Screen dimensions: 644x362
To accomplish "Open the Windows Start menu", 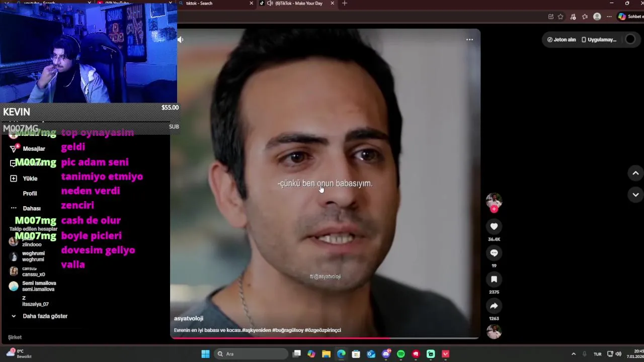I will pyautogui.click(x=205, y=354).
